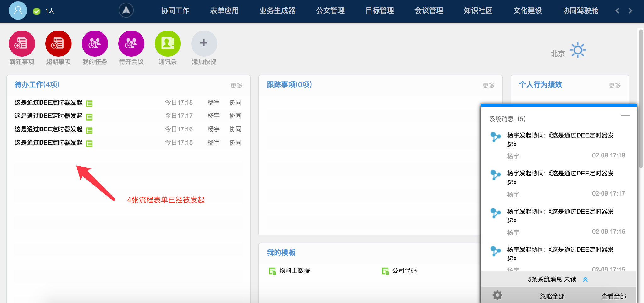Click the 添加快捷 plus icon
644x303 pixels.
point(204,43)
